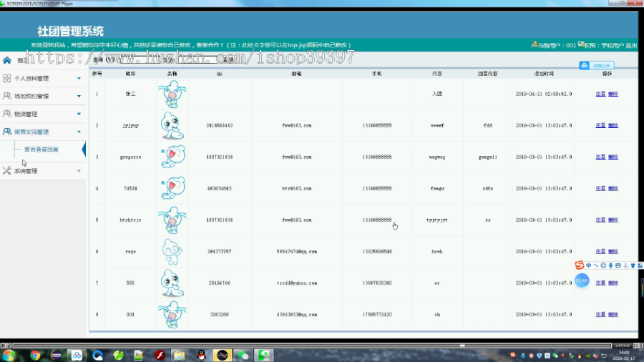Image resolution: width=644 pixels, height=362 pixels.
Task: Click the emoticon image in 555 row
Action: coord(172,283)
